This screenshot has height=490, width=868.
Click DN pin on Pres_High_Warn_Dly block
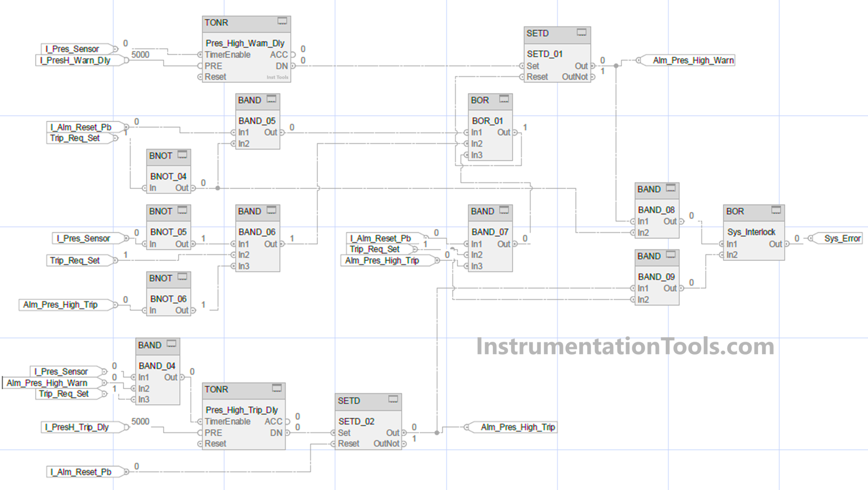[x=293, y=66]
